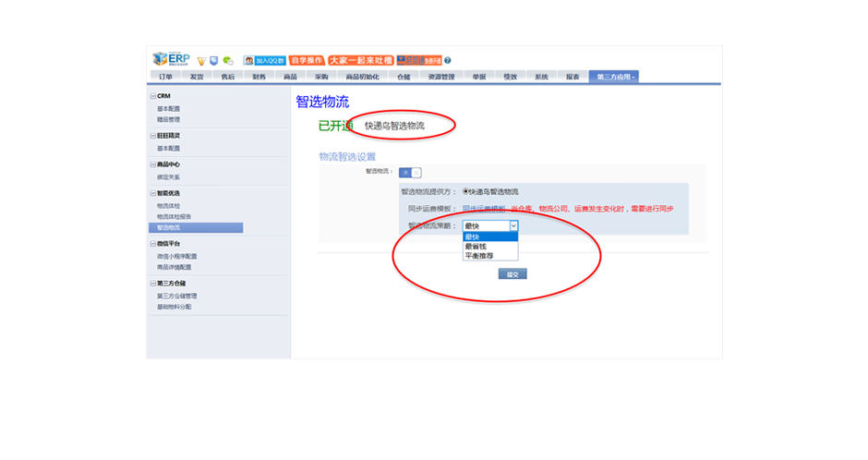Screen dimensions: 868x460
Task: Open 赠品管理 in the sidebar
Action: (x=168, y=119)
